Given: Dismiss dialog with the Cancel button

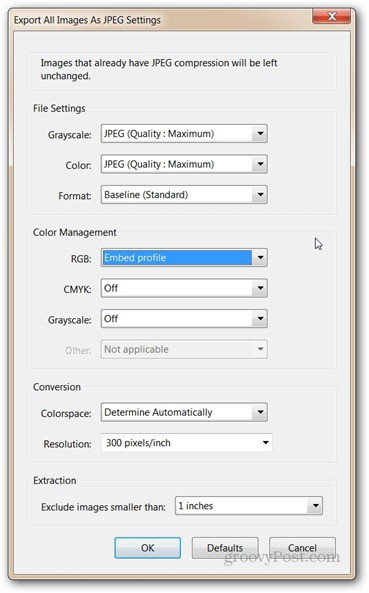Looking at the screenshot, I should [302, 548].
